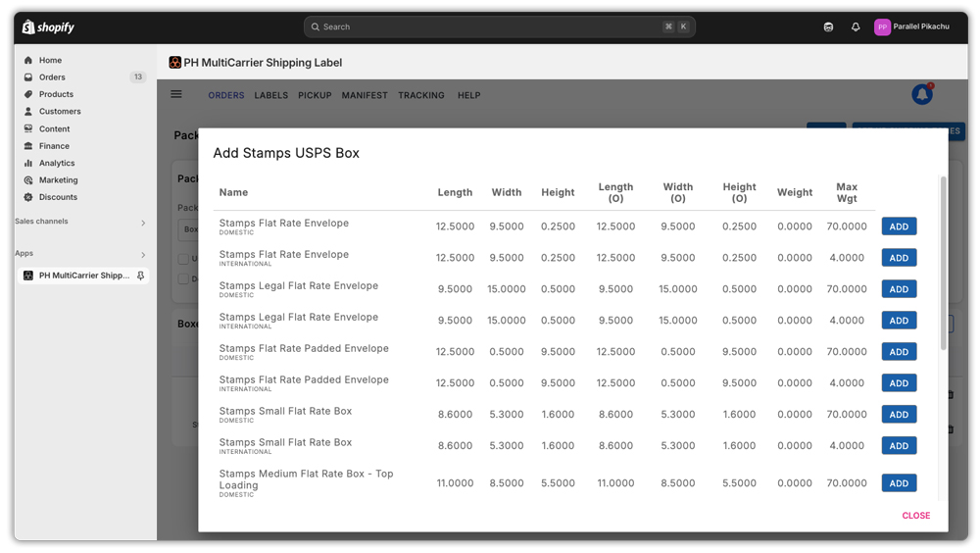
Task: Go to Products in the sidebar
Action: tap(56, 94)
